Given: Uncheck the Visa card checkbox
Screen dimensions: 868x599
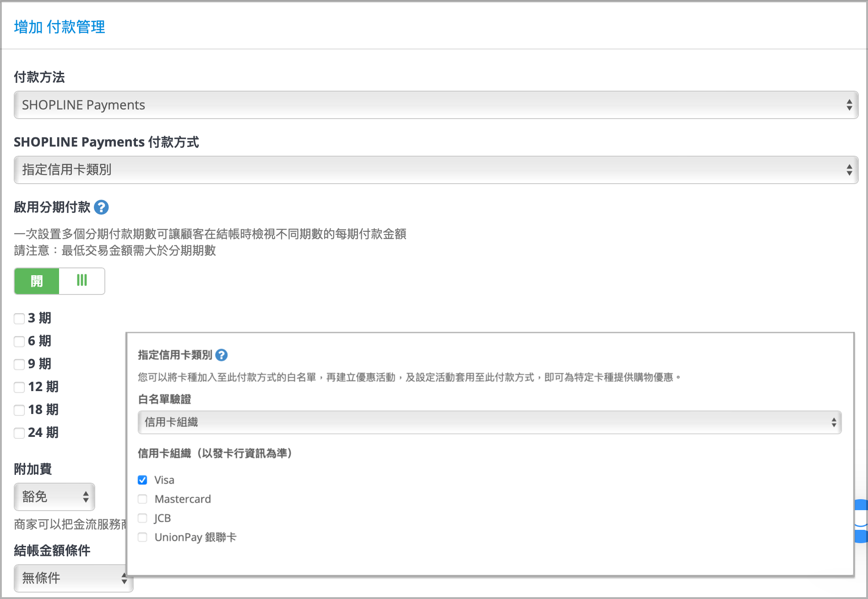Looking at the screenshot, I should (142, 480).
